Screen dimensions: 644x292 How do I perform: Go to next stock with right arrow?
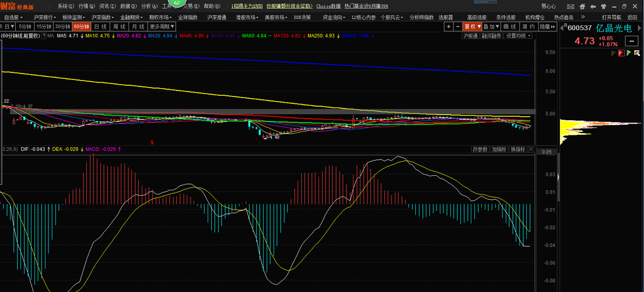(639, 29)
